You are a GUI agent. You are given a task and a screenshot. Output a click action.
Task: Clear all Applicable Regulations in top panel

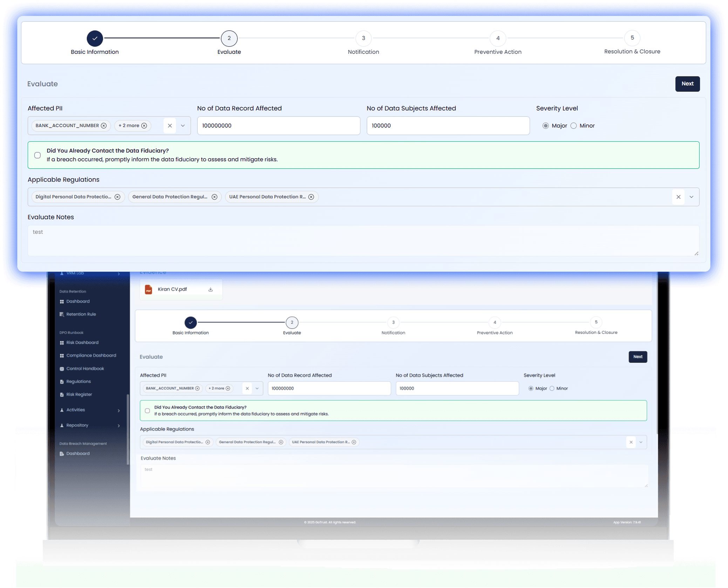point(678,197)
